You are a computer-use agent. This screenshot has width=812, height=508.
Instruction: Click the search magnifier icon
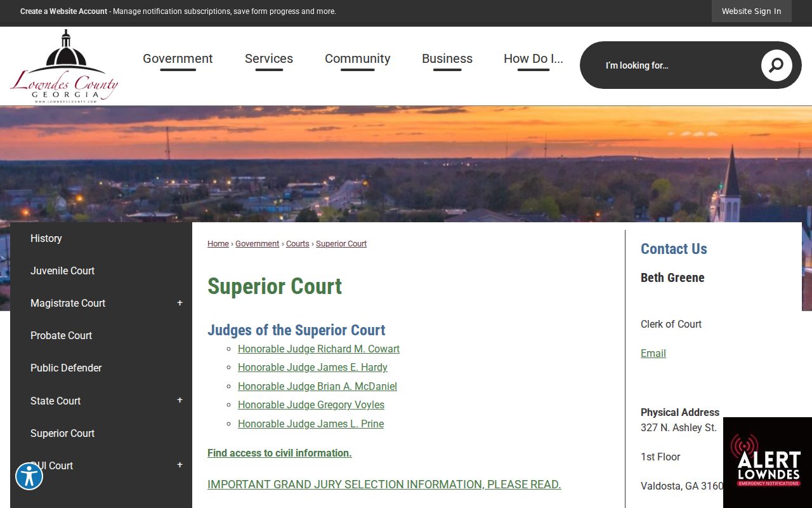pos(776,65)
